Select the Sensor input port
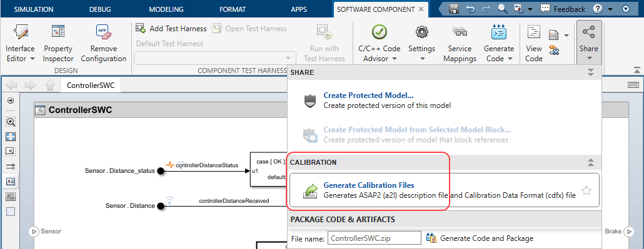Image resolution: width=644 pixels, height=249 pixels. pyautogui.click(x=34, y=232)
